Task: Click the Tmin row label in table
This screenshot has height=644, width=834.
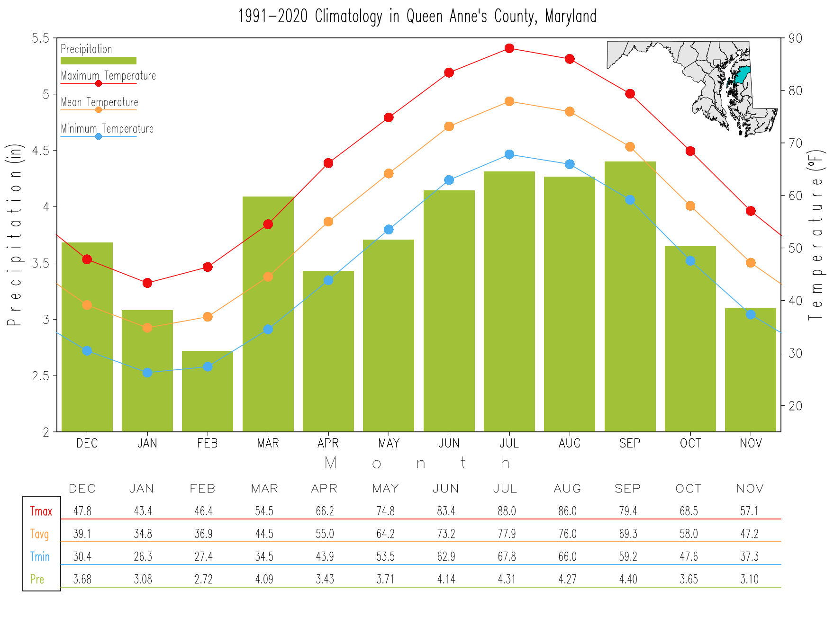Action: pyautogui.click(x=40, y=556)
